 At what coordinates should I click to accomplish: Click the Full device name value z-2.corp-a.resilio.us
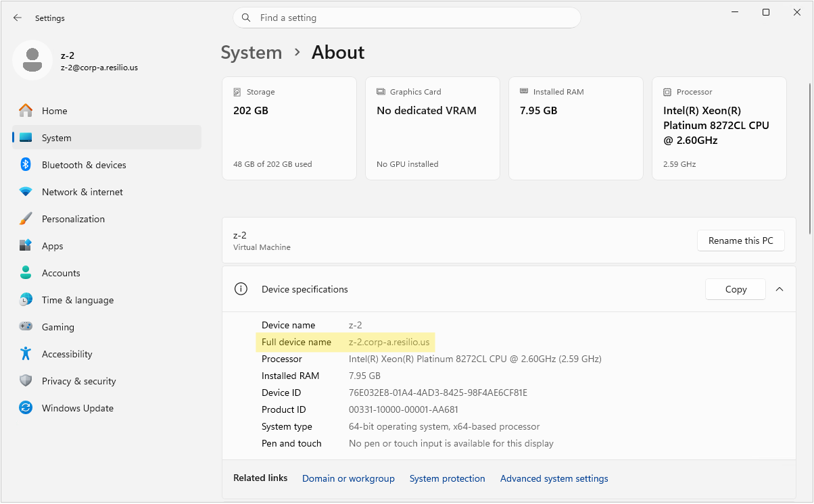[389, 342]
